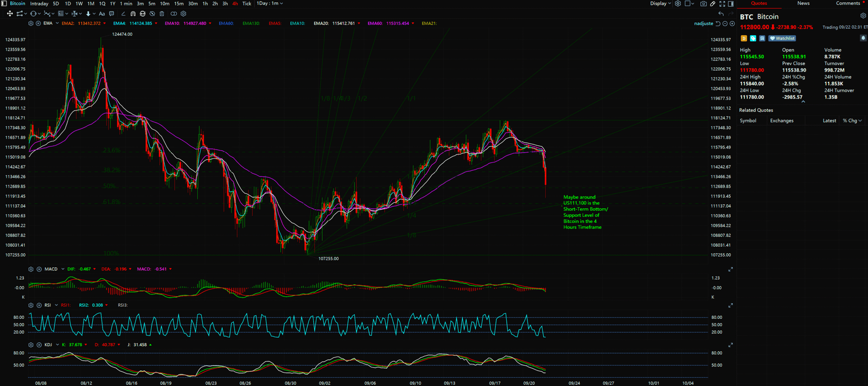Switch to the 4h timeframe
This screenshot has height=386, width=868.
pos(235,3)
